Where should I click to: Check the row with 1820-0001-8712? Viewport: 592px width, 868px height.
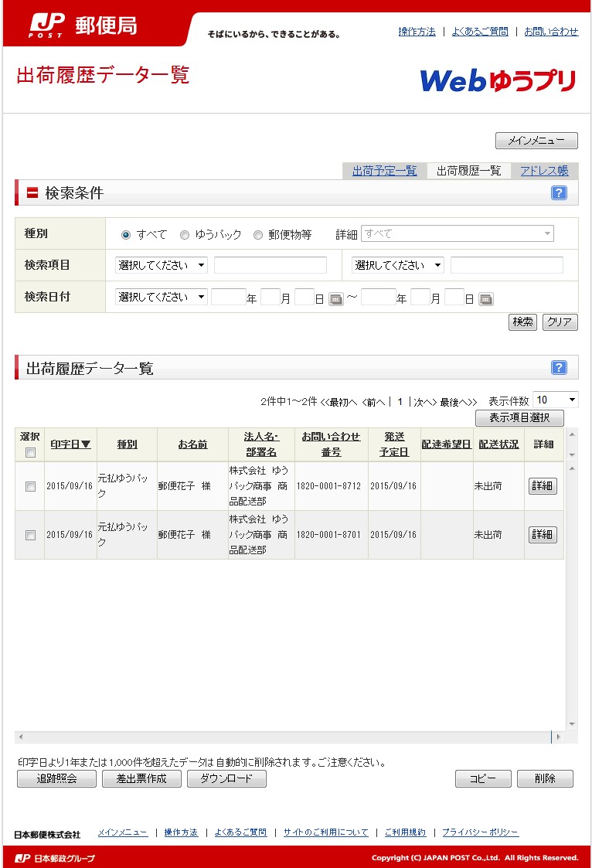(30, 486)
